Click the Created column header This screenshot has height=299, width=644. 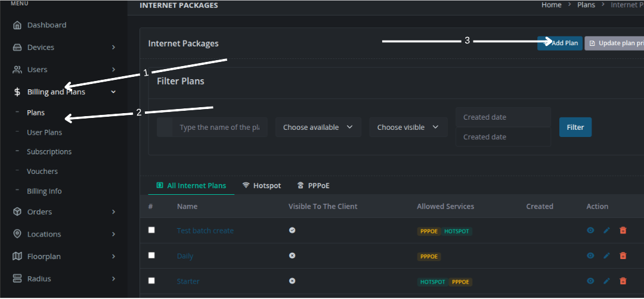coord(540,206)
